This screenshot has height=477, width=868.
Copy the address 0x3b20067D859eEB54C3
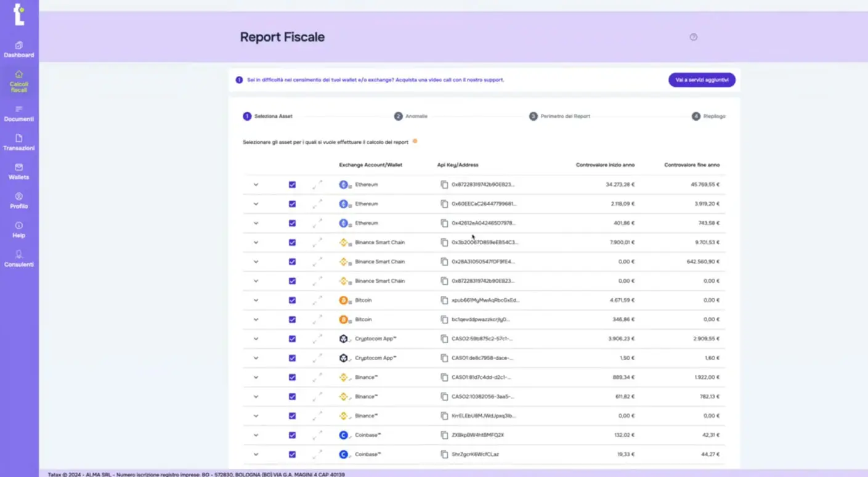pyautogui.click(x=444, y=242)
